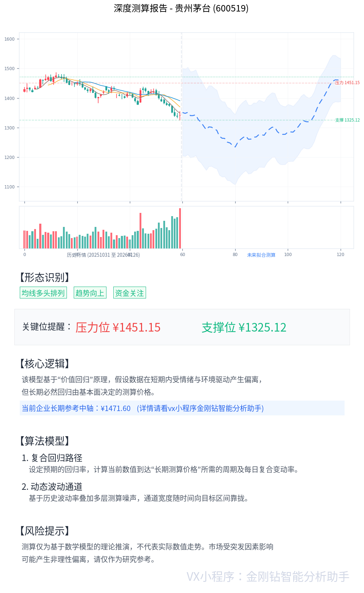Click the sentence starting 但长期必然回归
The image size is (364, 593).
(x=88, y=392)
